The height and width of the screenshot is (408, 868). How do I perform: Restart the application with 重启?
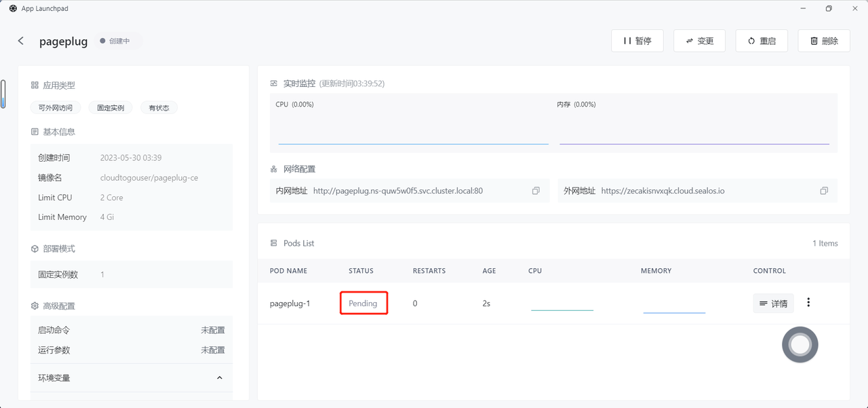(x=762, y=41)
